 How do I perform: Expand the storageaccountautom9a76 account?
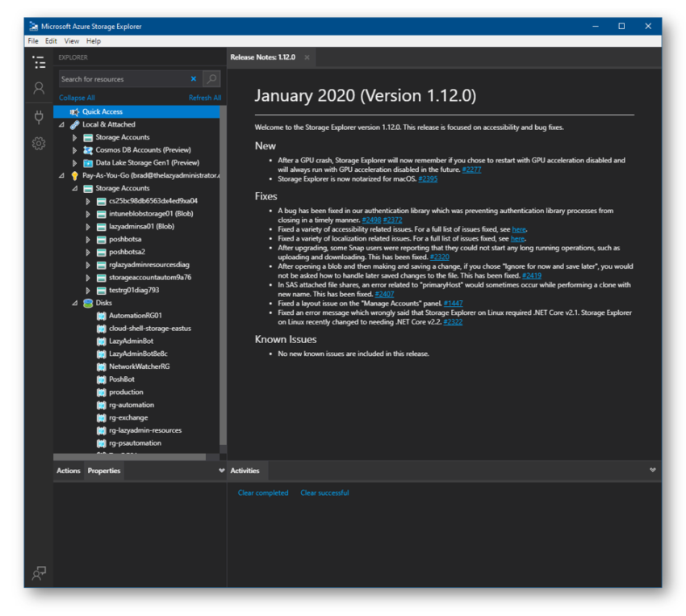(x=88, y=278)
